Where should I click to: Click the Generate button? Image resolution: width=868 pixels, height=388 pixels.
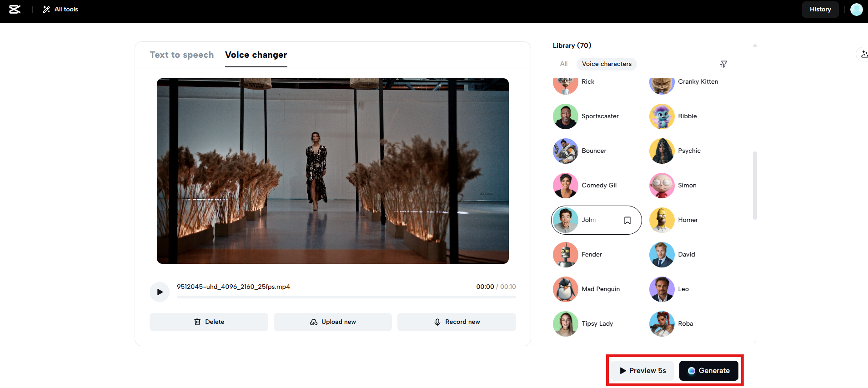pyautogui.click(x=708, y=371)
